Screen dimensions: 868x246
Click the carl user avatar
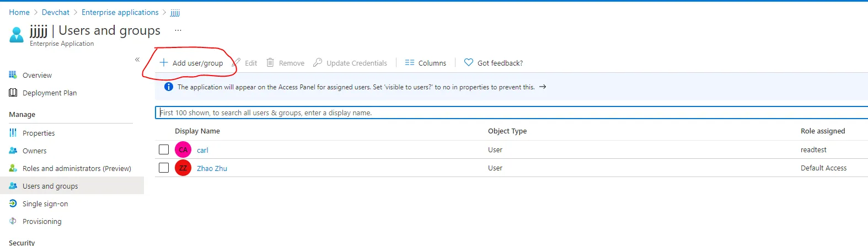(x=183, y=150)
